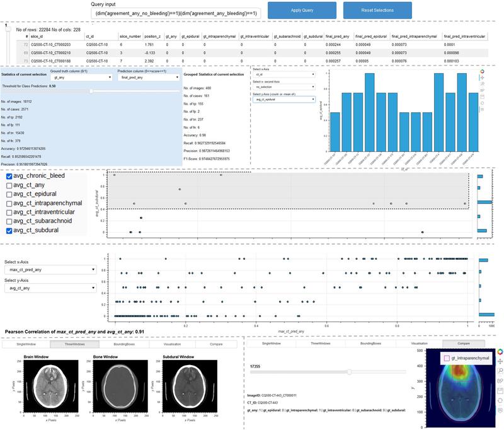This screenshot has width=504, height=430.
Task: Enable the avg_ct_epidural checkbox
Action: coord(9,194)
